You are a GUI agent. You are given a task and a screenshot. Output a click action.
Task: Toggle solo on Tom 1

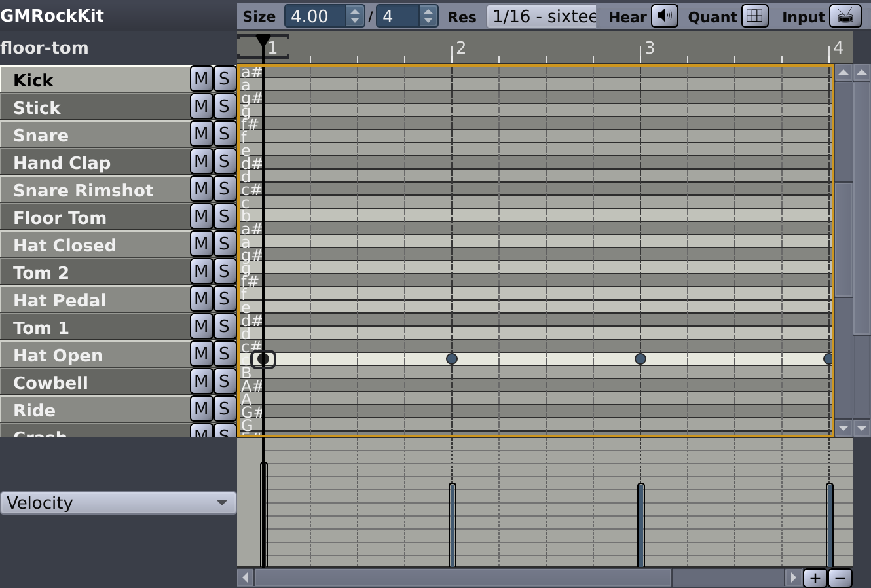pos(225,326)
